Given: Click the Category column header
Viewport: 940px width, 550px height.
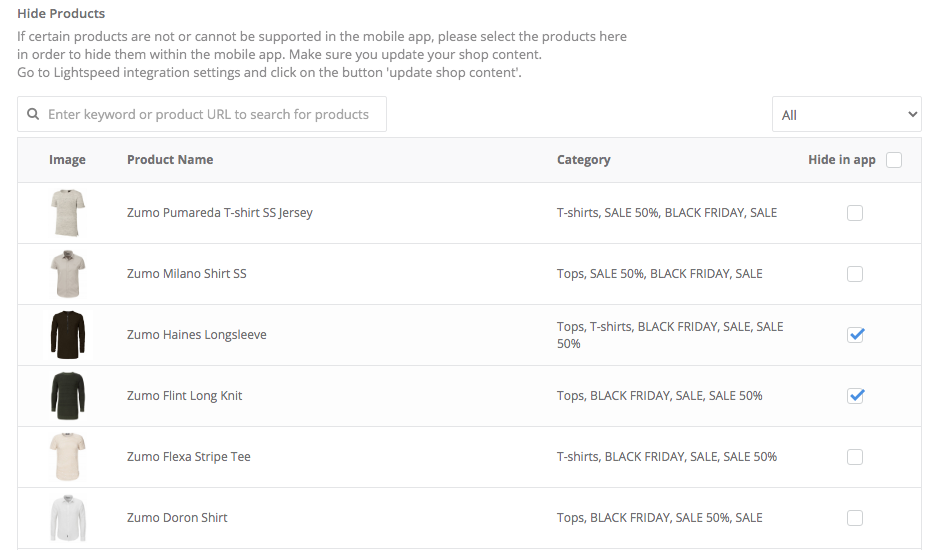Looking at the screenshot, I should coord(583,160).
